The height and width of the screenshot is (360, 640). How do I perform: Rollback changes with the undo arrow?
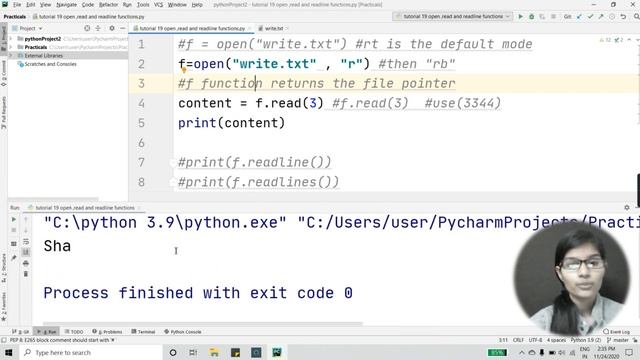623,17
